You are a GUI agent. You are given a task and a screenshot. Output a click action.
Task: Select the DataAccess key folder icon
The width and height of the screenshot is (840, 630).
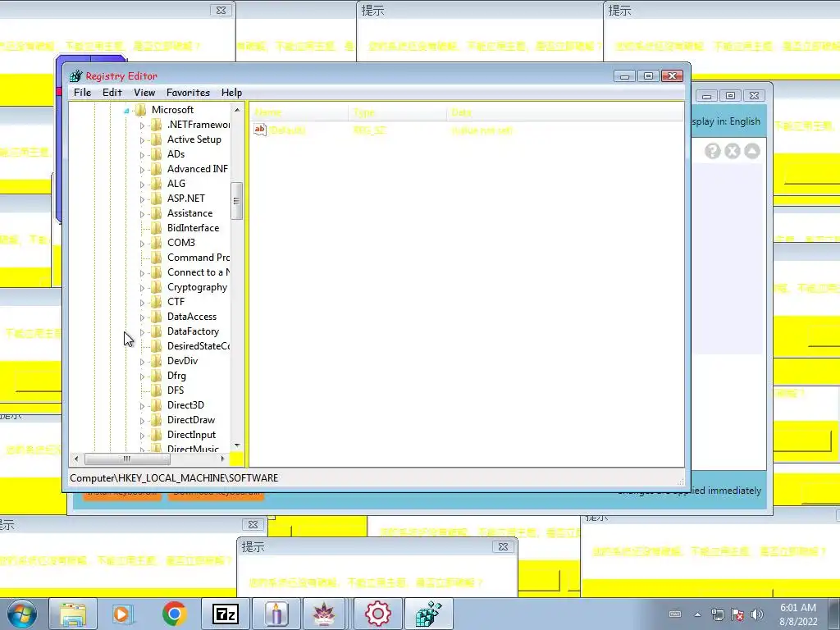tap(157, 317)
